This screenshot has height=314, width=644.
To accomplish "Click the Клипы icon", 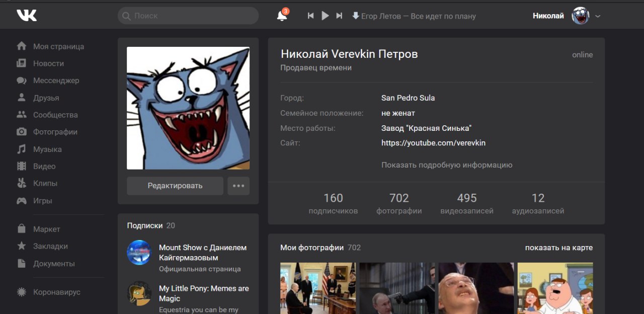I will coord(22,183).
